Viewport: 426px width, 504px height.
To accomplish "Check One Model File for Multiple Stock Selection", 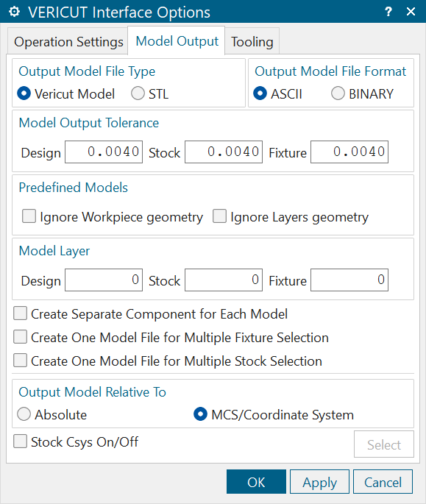I will [21, 361].
